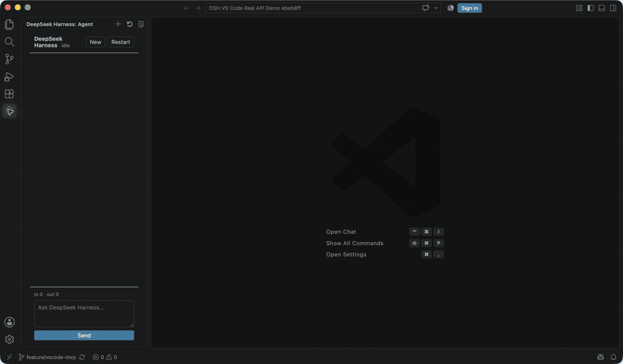This screenshot has width=623, height=364.
Task: Click the restart arrow icon in panel header
Action: (130, 24)
